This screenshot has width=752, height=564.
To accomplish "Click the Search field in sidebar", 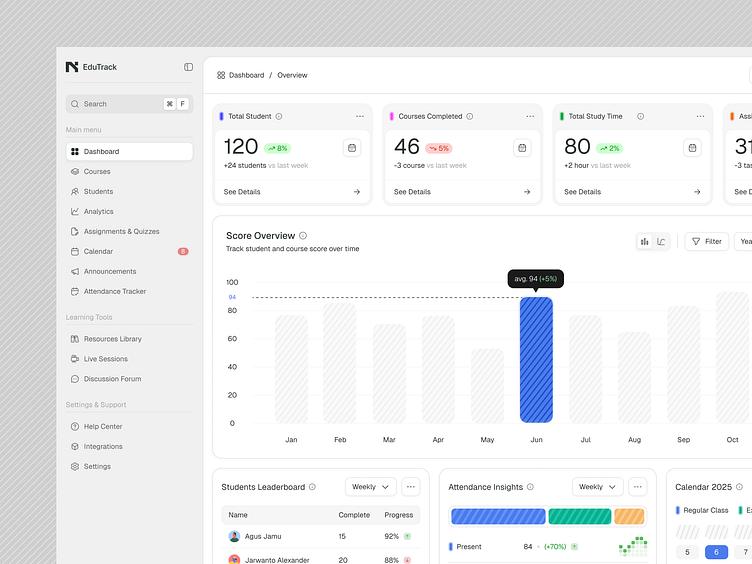I will 129,104.
